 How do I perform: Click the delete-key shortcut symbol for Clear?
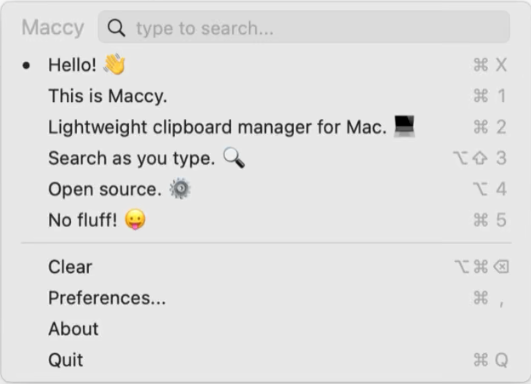point(501,266)
